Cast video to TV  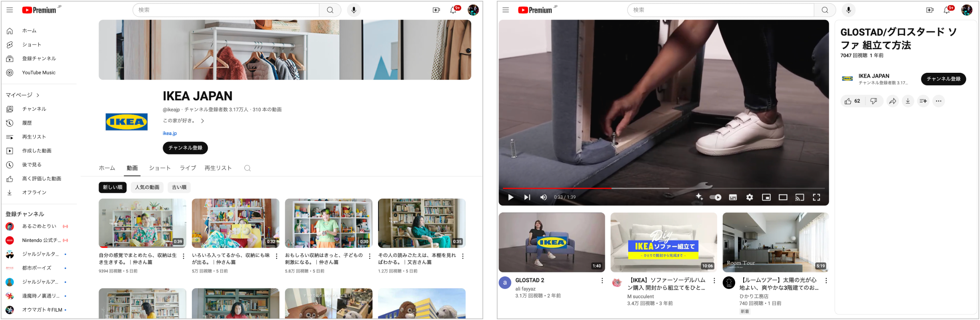coord(800,197)
